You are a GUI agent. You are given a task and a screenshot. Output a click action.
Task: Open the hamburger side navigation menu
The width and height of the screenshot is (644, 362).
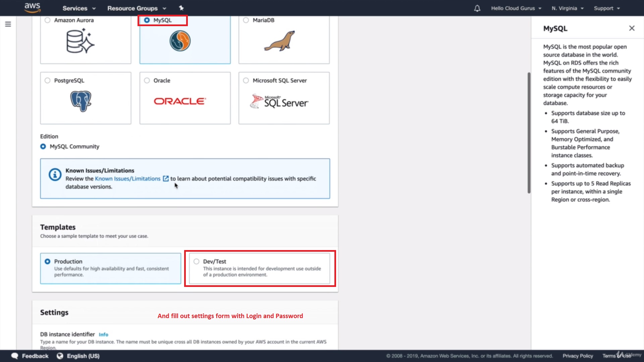[x=8, y=24]
